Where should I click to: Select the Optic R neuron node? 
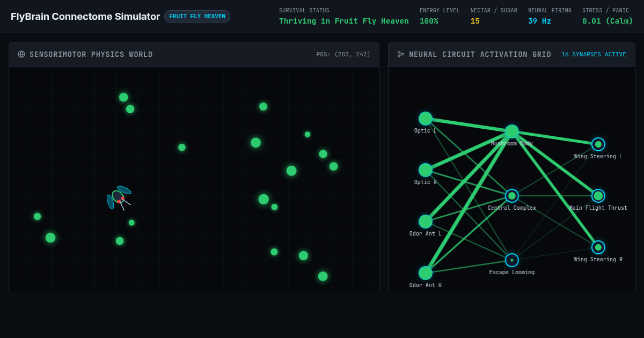426,170
